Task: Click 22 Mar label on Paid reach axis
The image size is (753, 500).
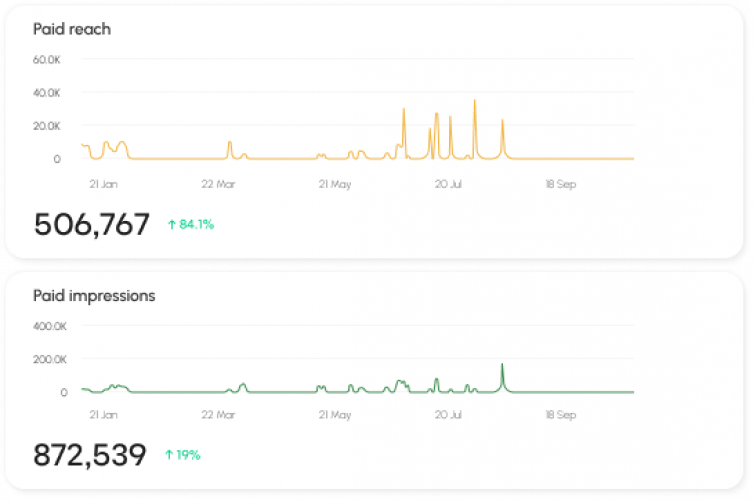Action: [x=218, y=184]
